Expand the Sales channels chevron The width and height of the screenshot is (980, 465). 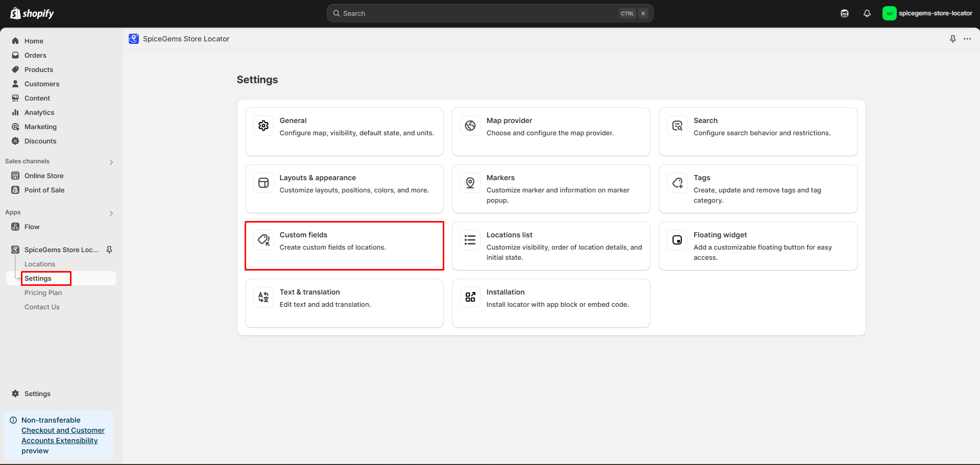111,162
